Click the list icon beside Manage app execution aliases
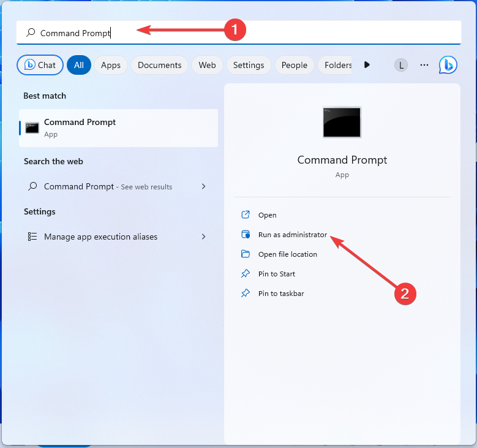The height and width of the screenshot is (448, 477). pos(32,237)
